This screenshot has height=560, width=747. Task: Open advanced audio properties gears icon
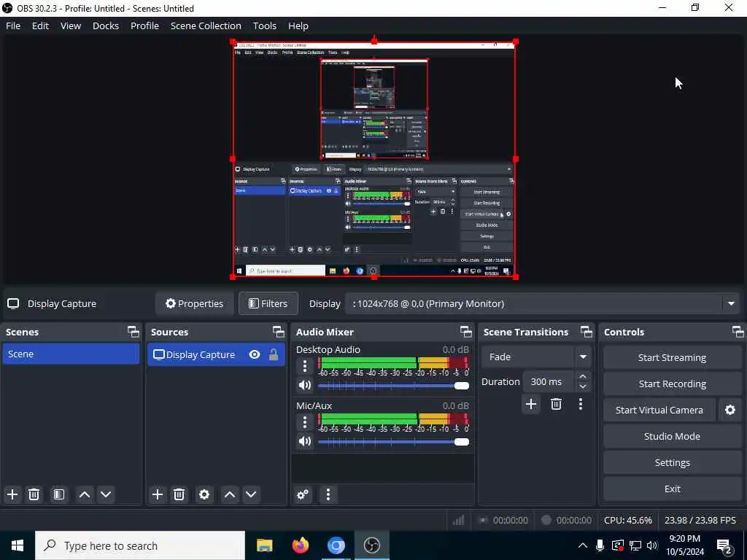point(303,494)
